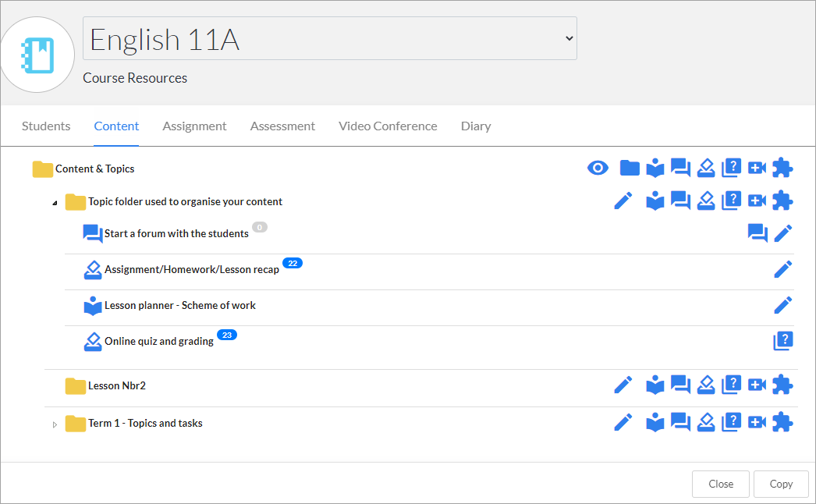Screen dimensions: 816x504
Task: Select Term 1 - Topics and tasks label
Action: (145, 424)
